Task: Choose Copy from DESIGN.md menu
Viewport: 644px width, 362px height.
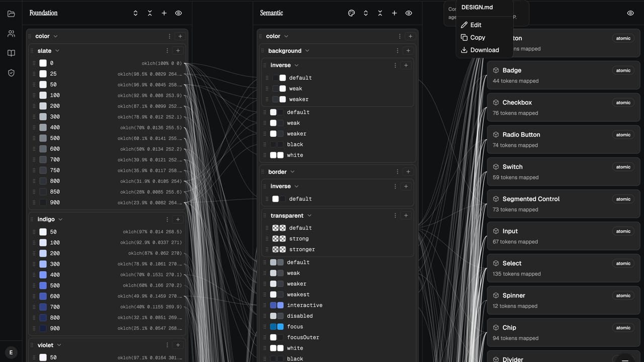Action: (x=485, y=37)
